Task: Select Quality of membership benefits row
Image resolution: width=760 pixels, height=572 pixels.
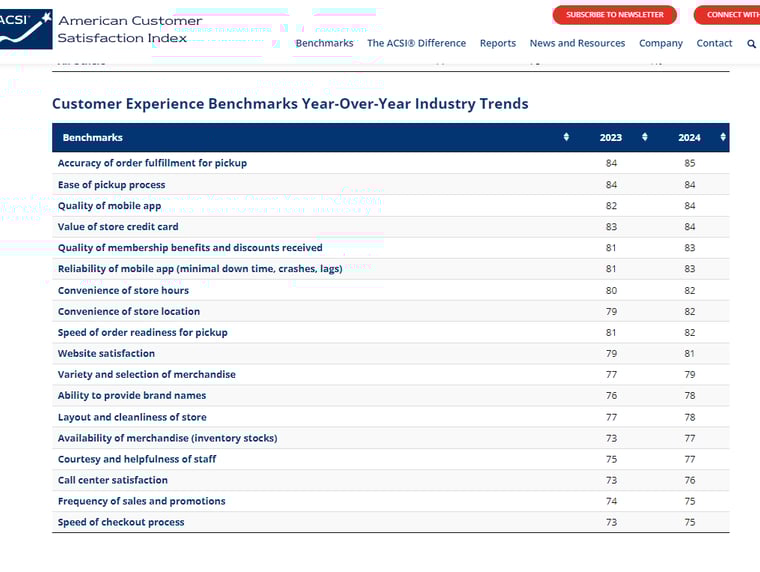Action: point(391,248)
